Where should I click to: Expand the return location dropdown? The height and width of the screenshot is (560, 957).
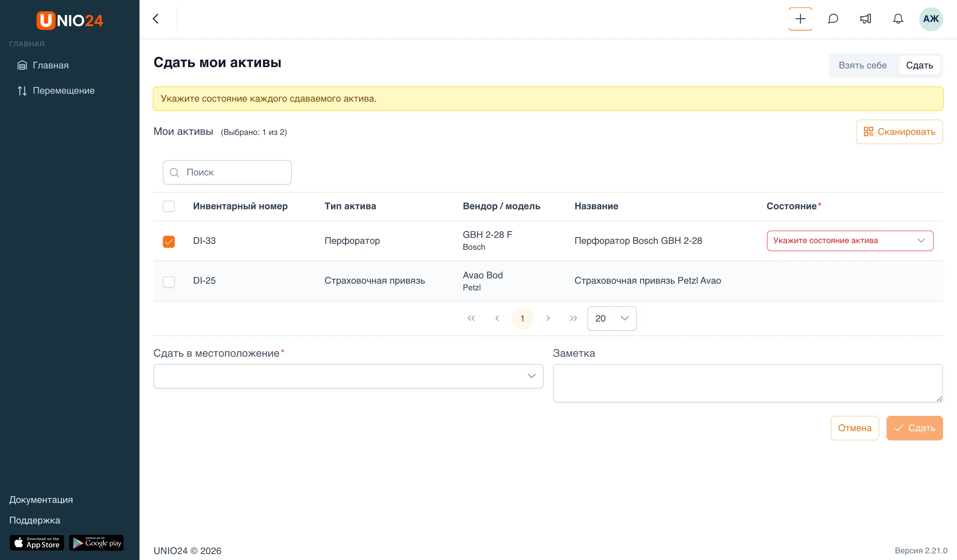[348, 376]
